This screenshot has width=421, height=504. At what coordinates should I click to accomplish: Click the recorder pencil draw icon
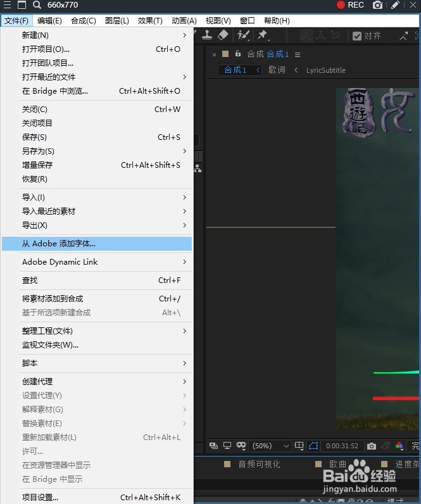point(395,5)
